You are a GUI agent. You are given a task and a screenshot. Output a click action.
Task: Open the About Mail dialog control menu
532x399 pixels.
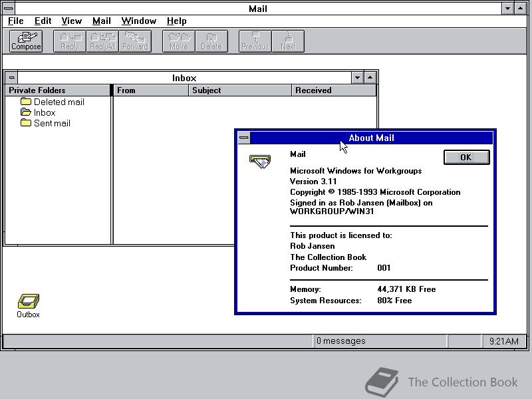(x=243, y=138)
